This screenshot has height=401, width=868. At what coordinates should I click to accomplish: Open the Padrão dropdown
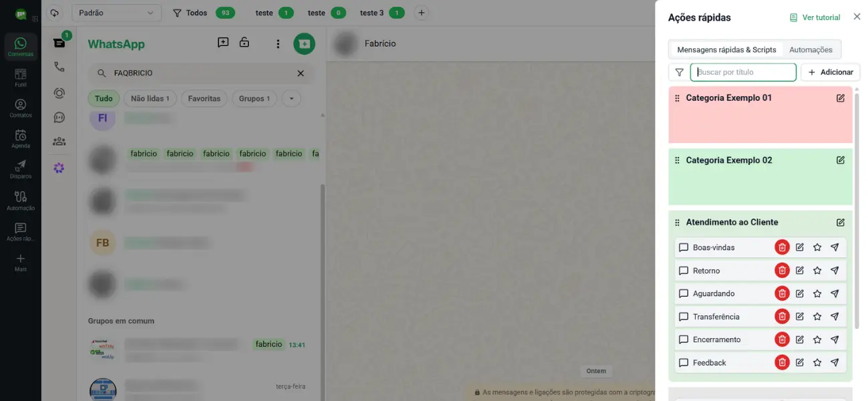pyautogui.click(x=116, y=13)
